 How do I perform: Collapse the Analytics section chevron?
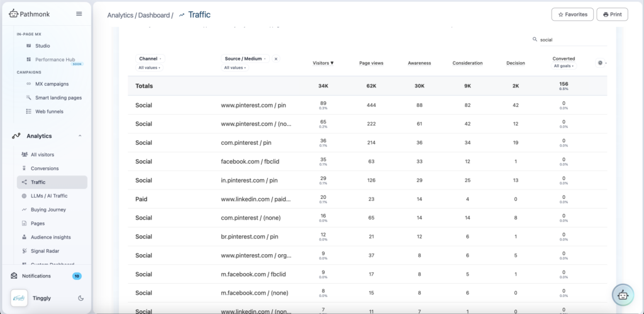click(x=80, y=136)
